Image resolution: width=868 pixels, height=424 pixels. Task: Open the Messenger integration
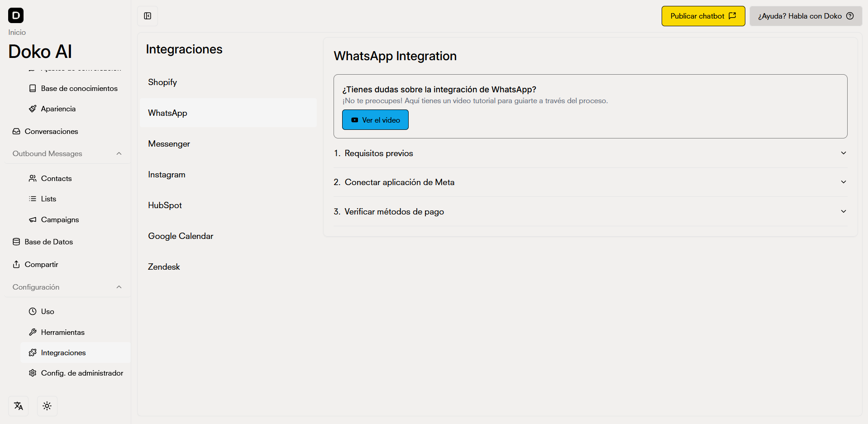[x=169, y=143]
